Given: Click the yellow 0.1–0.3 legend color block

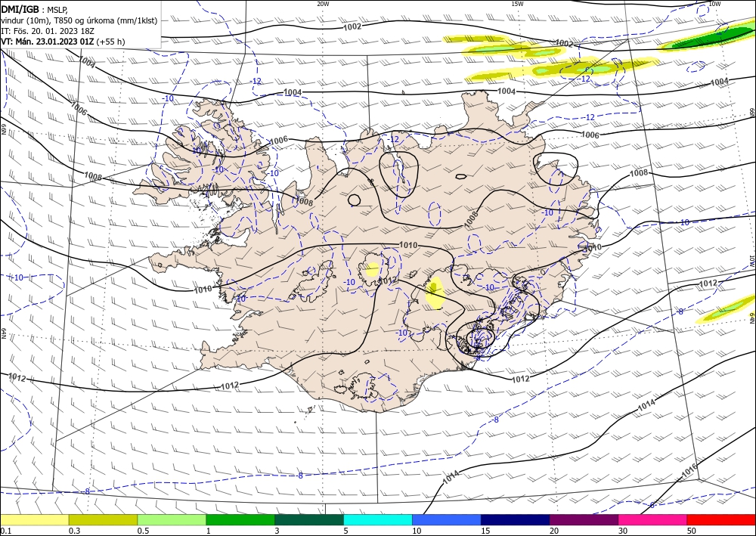Looking at the screenshot, I should [34, 519].
